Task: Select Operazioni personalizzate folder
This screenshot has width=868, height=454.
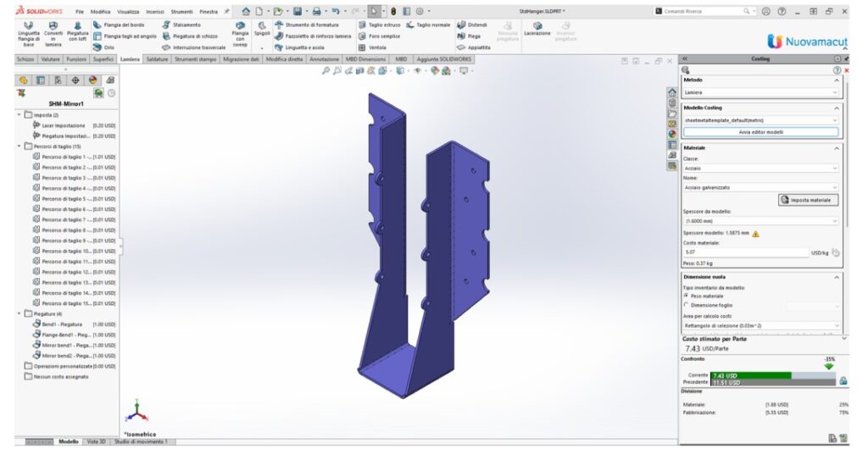Action: click(x=70, y=366)
